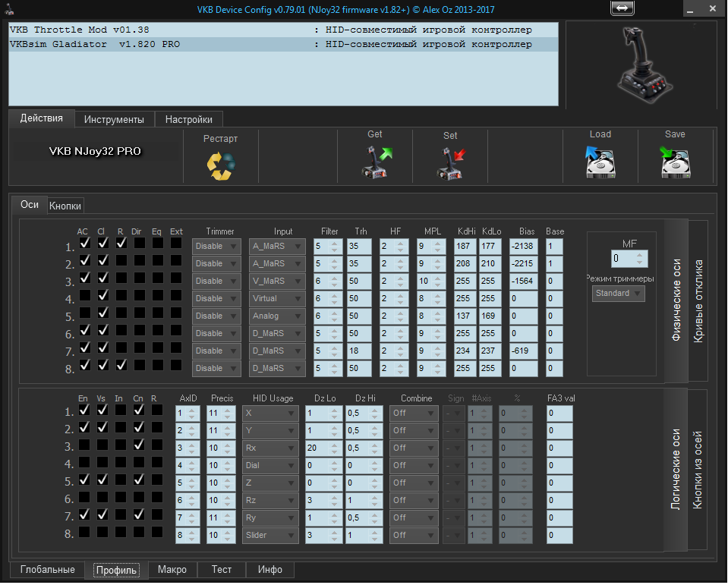Image resolution: width=728 pixels, height=585 pixels.
Task: Toggle Vs checkbox for logical axis 5
Action: 102,480
